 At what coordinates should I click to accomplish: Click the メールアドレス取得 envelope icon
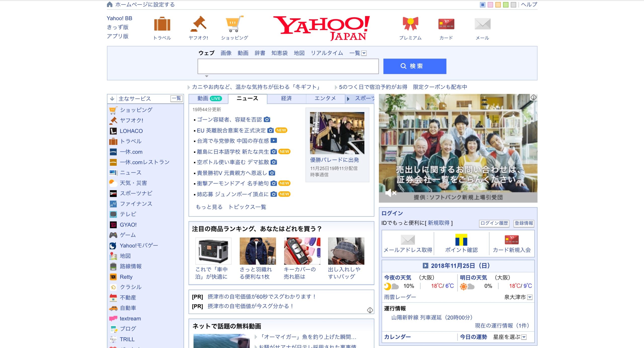[408, 240]
